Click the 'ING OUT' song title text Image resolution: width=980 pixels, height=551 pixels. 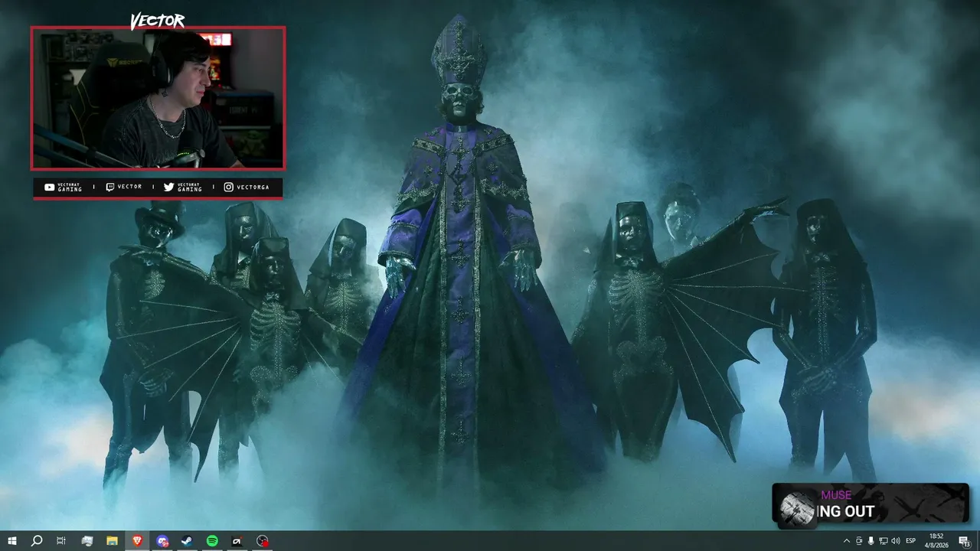(x=845, y=512)
